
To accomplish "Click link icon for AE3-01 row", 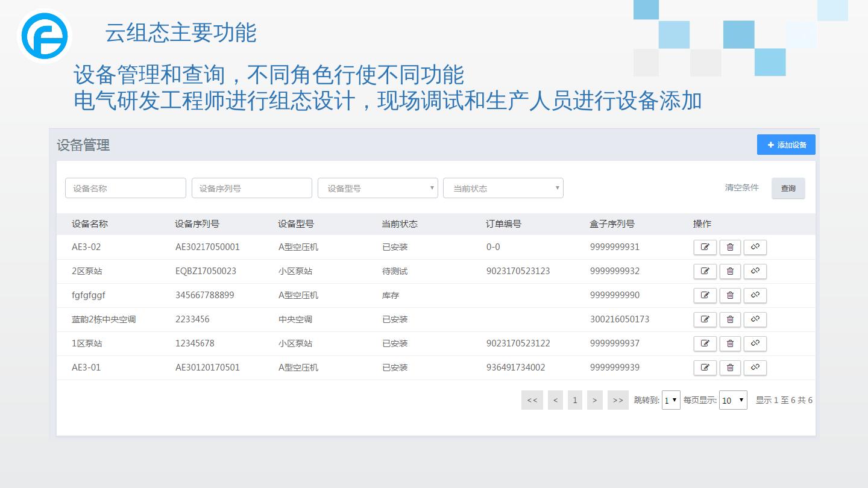I will pos(755,368).
